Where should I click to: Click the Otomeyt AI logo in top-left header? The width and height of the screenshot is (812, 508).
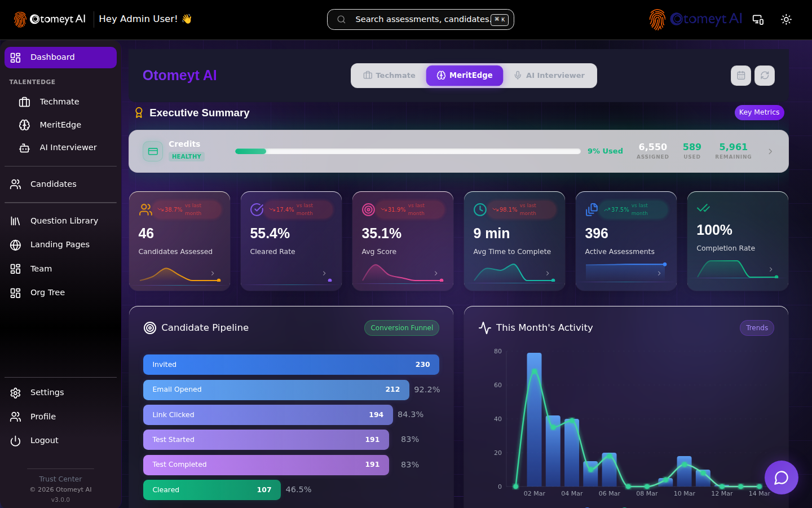pos(50,19)
